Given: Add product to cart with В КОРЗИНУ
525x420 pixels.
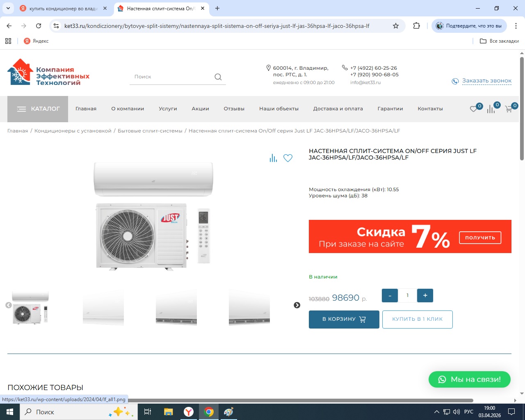Looking at the screenshot, I should point(344,319).
